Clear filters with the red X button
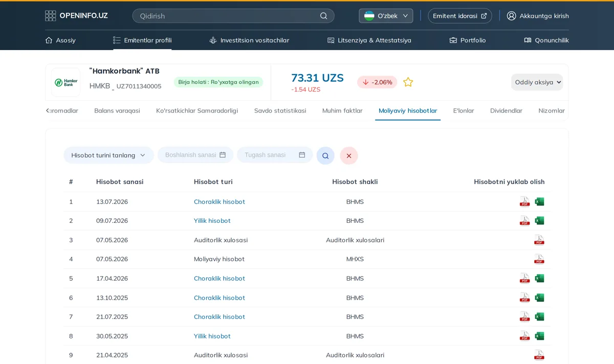 pos(349,155)
